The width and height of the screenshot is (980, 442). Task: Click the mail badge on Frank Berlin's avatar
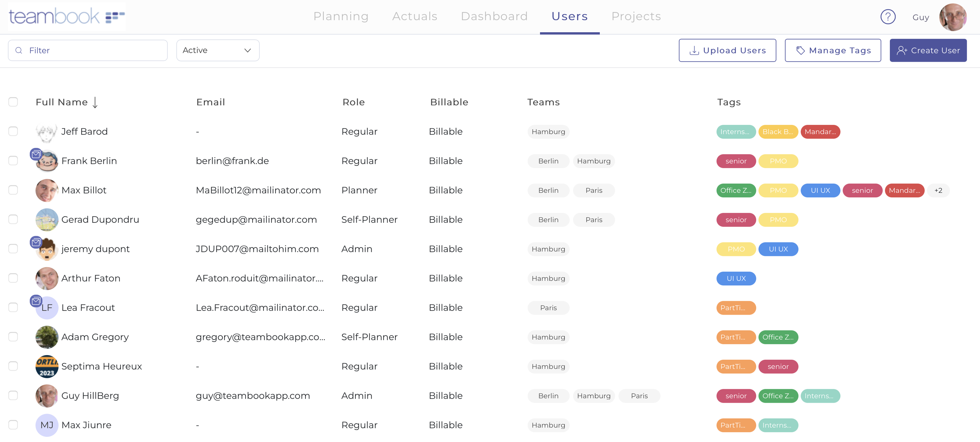tap(36, 154)
